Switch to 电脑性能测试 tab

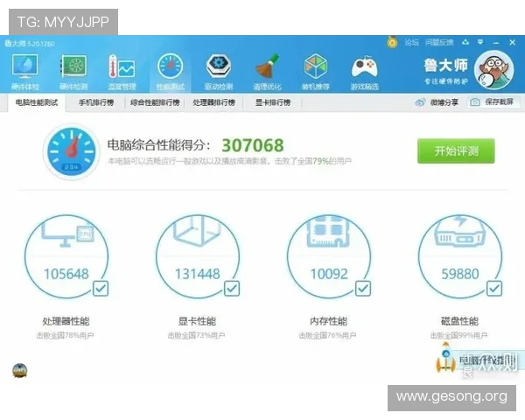(x=37, y=102)
